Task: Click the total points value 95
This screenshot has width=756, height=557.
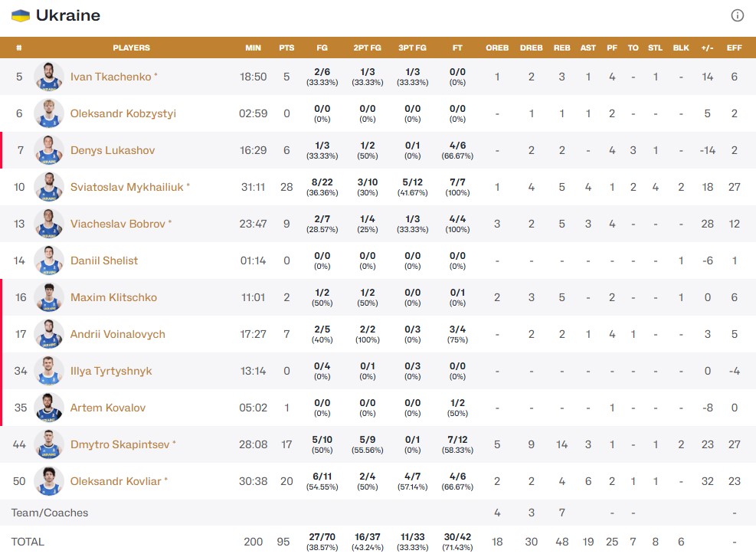Action: 283,542
